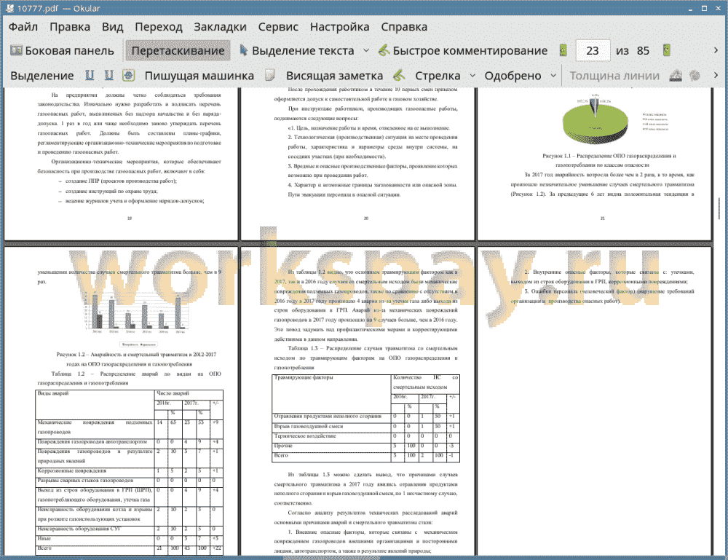
Task: Toggle the Боковая панель sidebar button
Action: tap(62, 51)
